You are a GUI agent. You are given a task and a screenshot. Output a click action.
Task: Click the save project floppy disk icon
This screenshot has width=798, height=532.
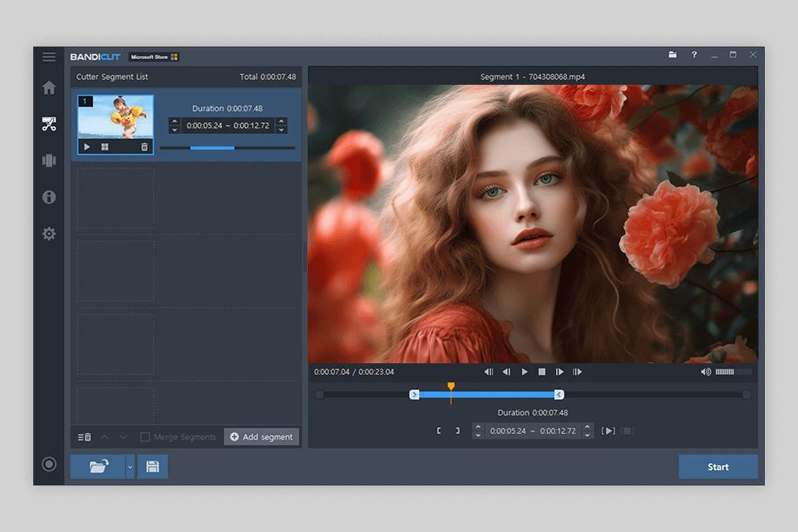coord(153,466)
